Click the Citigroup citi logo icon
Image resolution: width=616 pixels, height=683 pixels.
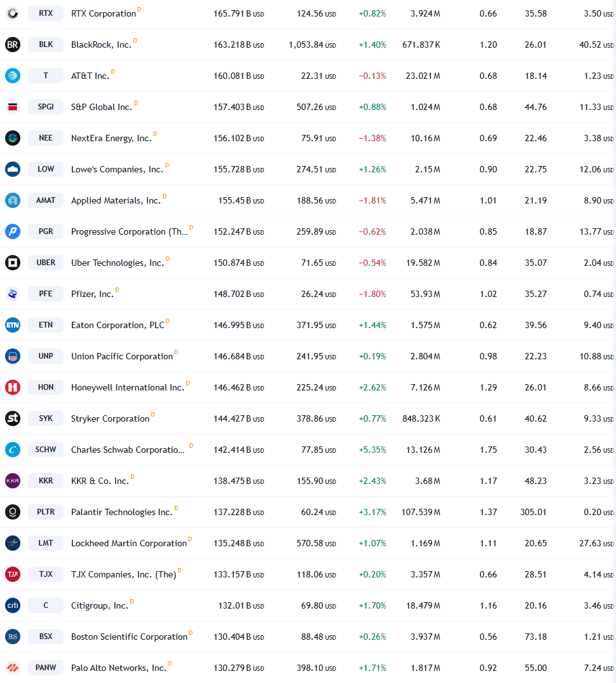[13, 605]
